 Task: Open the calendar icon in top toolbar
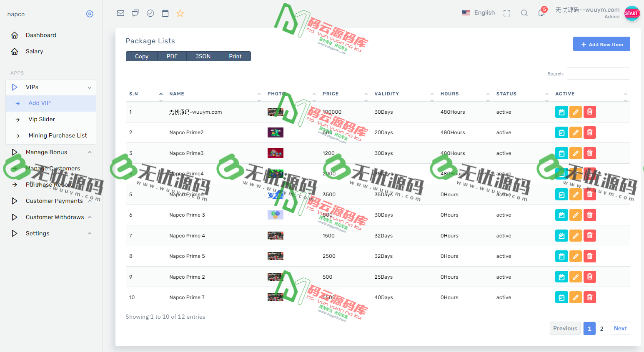tap(165, 13)
